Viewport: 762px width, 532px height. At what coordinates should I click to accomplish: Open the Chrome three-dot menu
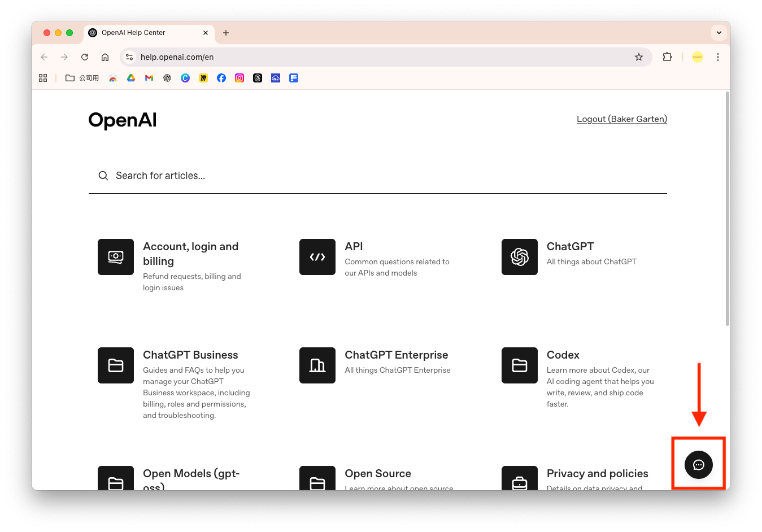coord(717,57)
